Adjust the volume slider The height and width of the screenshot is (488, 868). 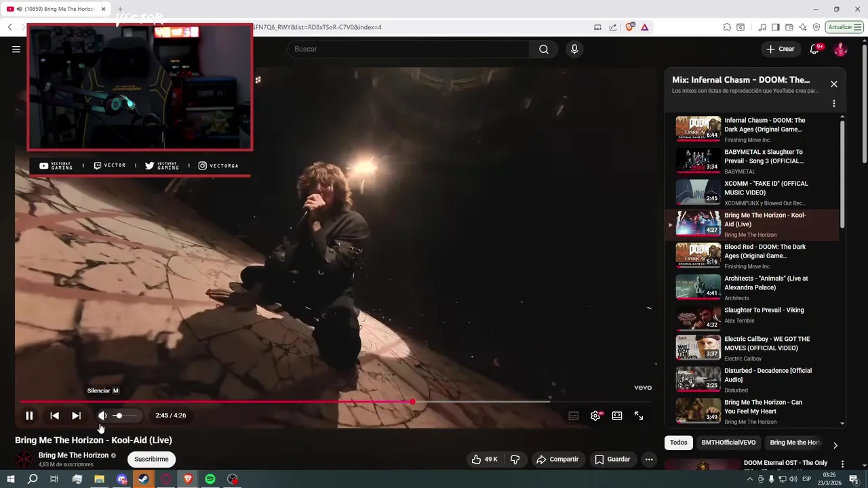(x=125, y=415)
